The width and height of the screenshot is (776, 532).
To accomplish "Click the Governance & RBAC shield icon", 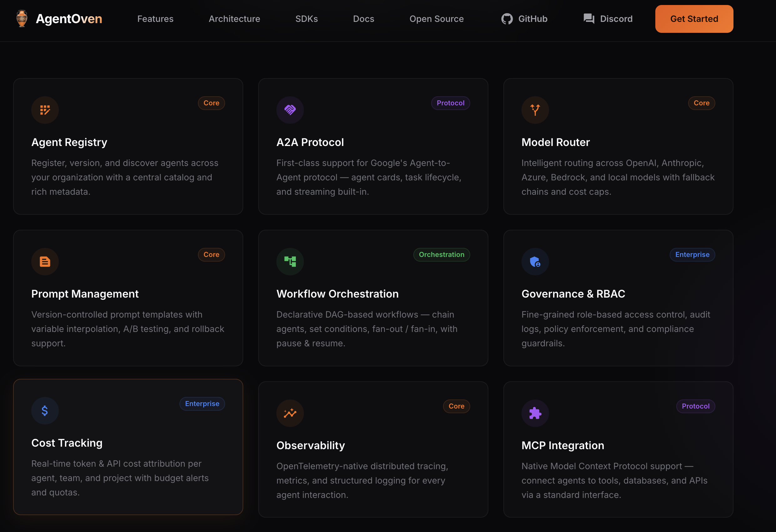I will (535, 262).
